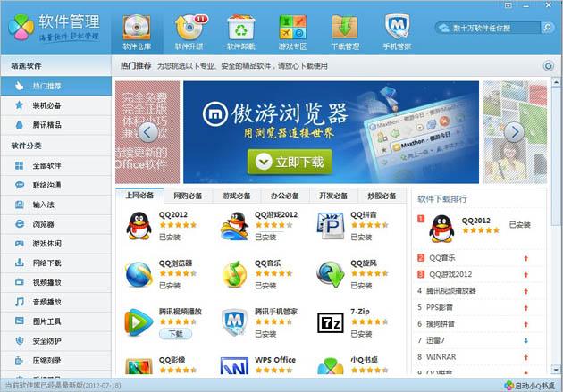This screenshot has height=392, width=563.
Task: Click the scrollbar up arrow
Action: pyautogui.click(x=556, y=82)
